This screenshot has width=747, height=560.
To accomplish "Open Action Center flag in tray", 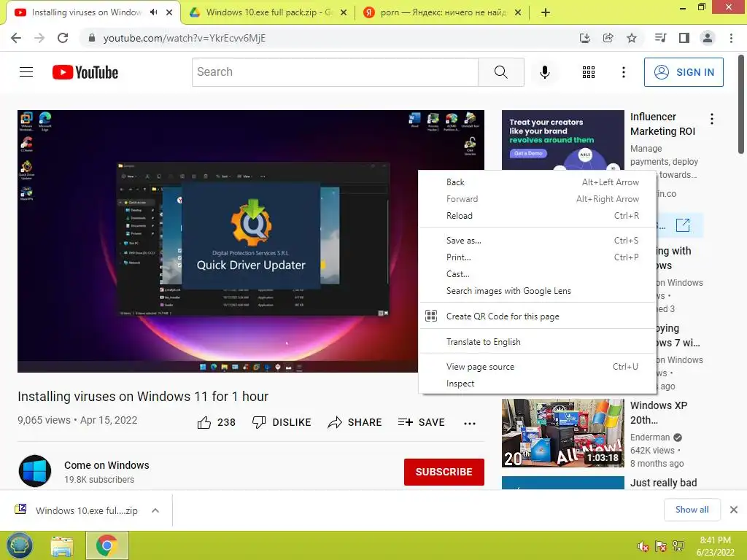I will [x=661, y=546].
